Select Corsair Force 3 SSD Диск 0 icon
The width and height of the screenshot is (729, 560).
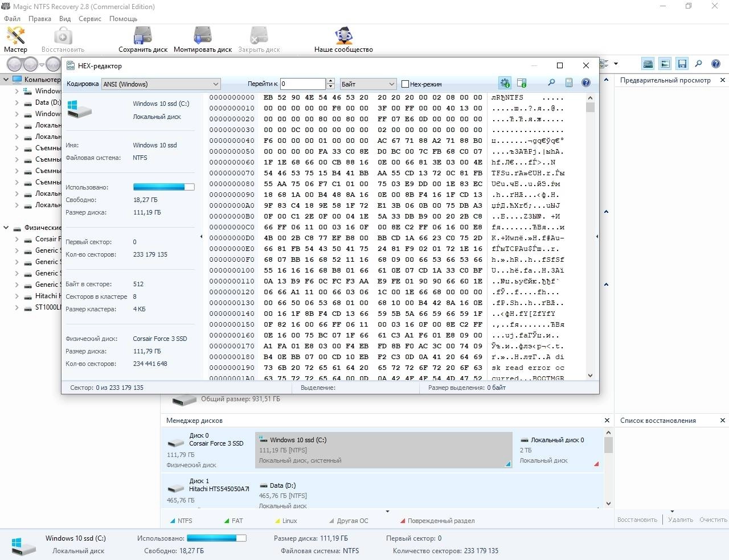click(175, 443)
